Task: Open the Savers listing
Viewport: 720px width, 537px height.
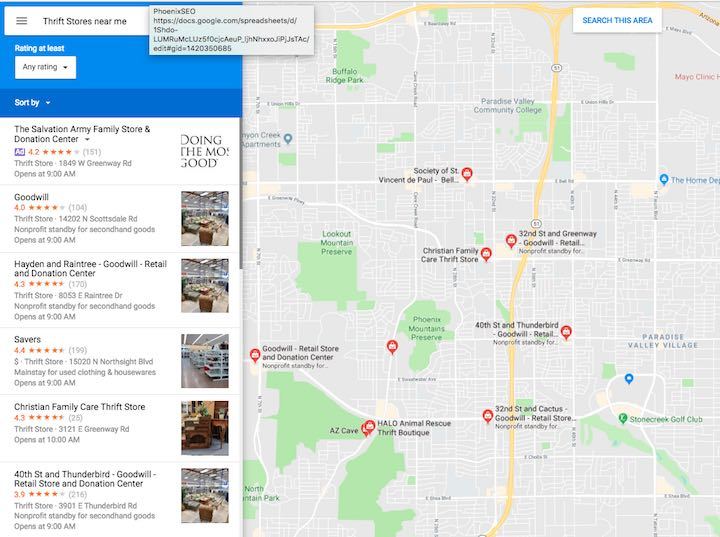Action: click(x=120, y=361)
